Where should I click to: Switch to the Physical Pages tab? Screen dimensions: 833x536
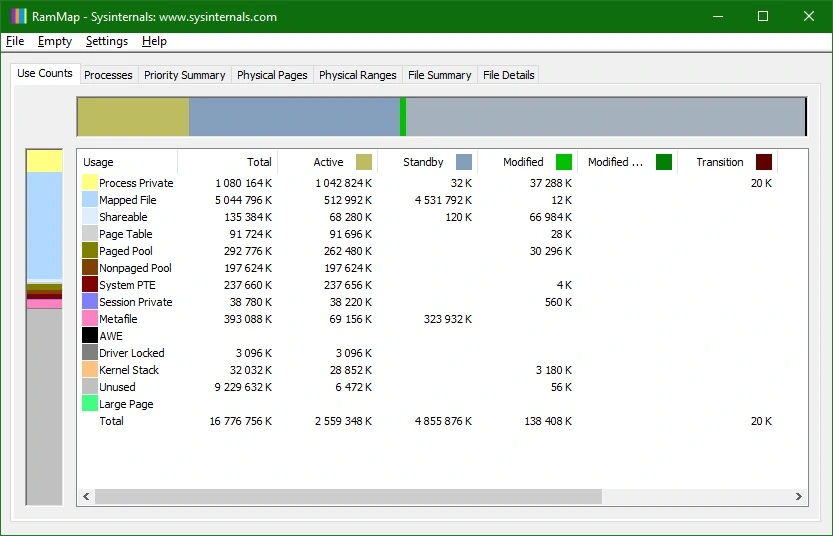tap(272, 75)
